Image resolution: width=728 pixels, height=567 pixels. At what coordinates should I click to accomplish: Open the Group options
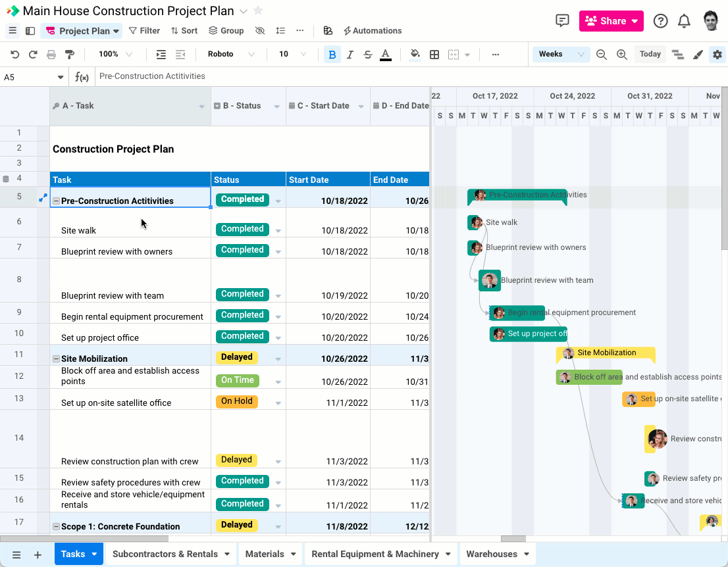[x=226, y=30]
